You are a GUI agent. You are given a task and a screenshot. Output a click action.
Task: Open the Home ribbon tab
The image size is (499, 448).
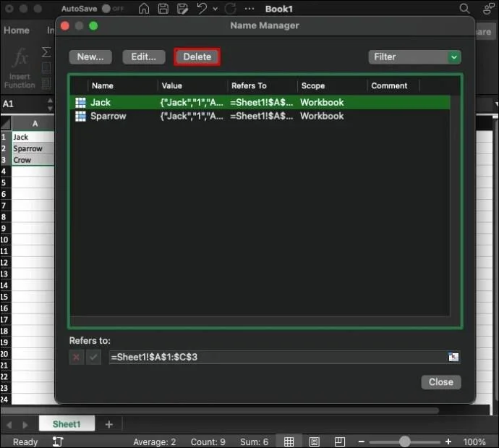(x=17, y=30)
